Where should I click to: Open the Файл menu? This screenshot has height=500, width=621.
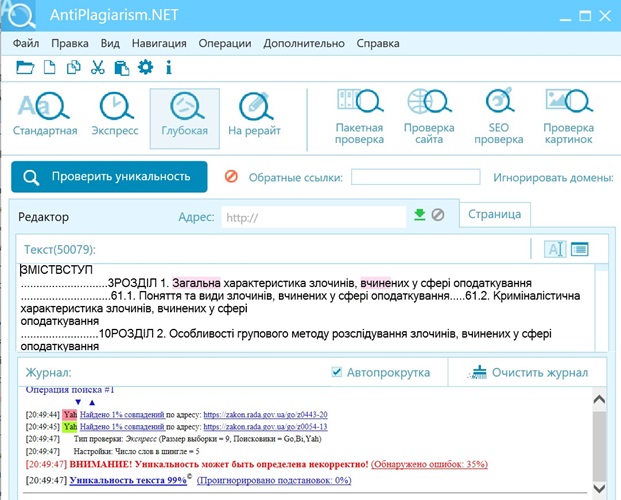pyautogui.click(x=26, y=43)
